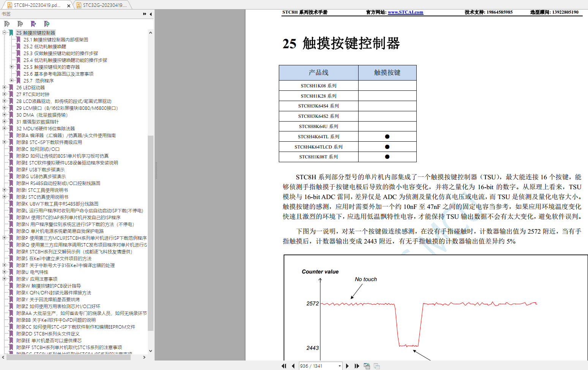This screenshot has height=370, width=588.
Task: Open bookmark 附录X QFN/DFN封装元器件焊接方法
Action: (x=54, y=293)
